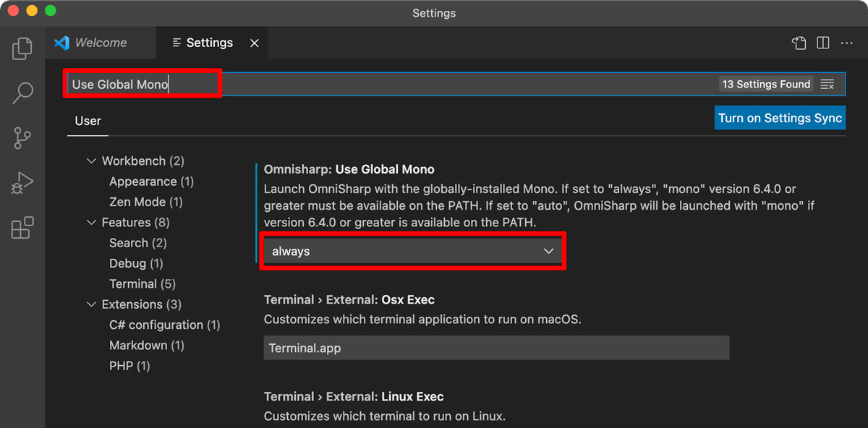Open the More Actions ellipsis menu
This screenshot has height=428, width=868.
(847, 43)
